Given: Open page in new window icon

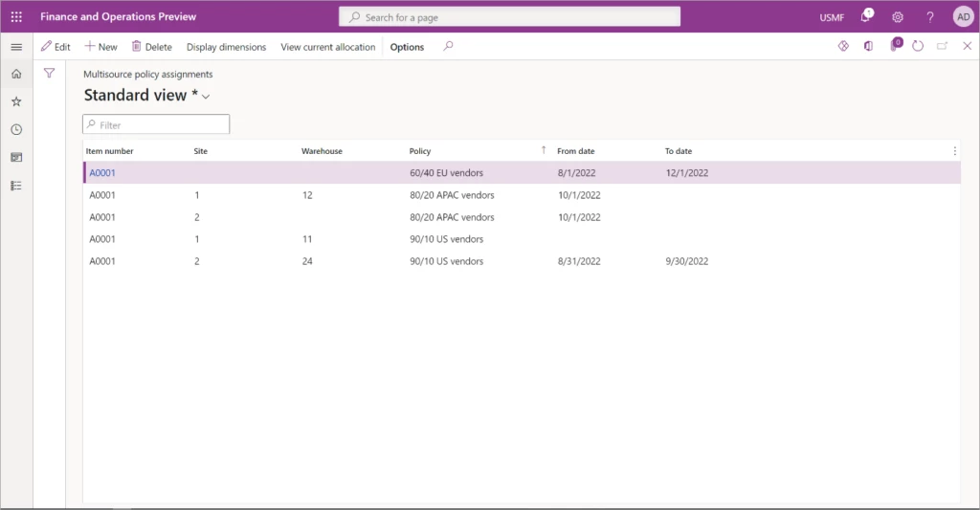Looking at the screenshot, I should tap(943, 46).
